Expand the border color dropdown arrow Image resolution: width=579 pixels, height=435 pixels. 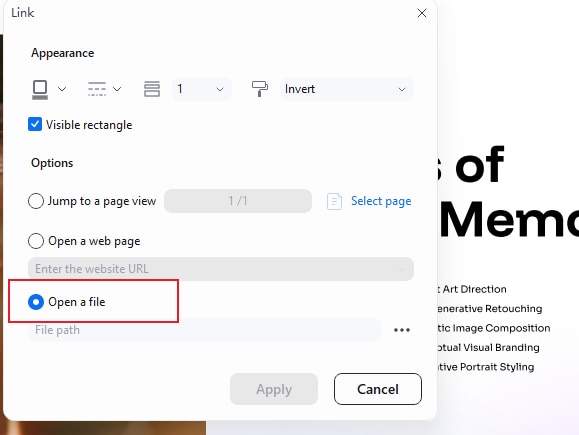click(x=62, y=89)
